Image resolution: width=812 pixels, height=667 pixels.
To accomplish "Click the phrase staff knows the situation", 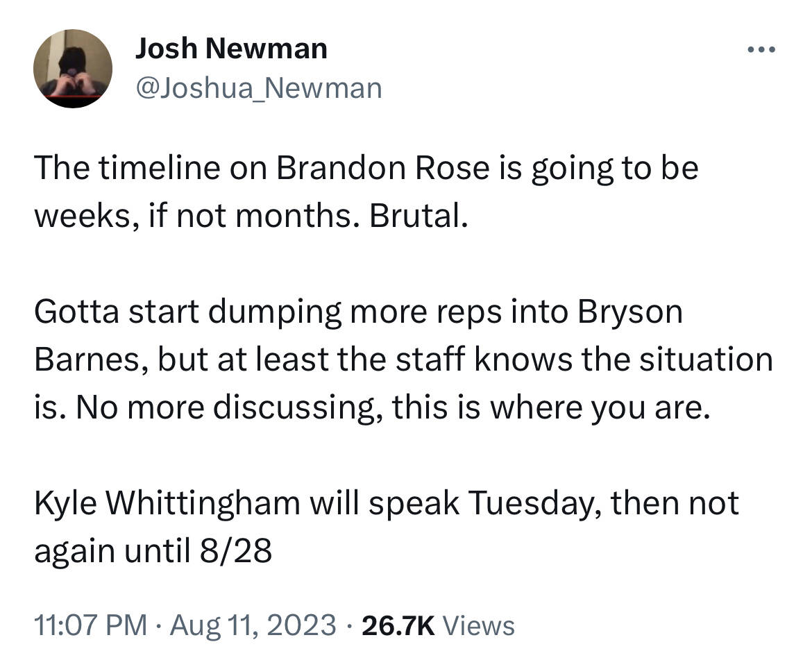I will point(584,360).
